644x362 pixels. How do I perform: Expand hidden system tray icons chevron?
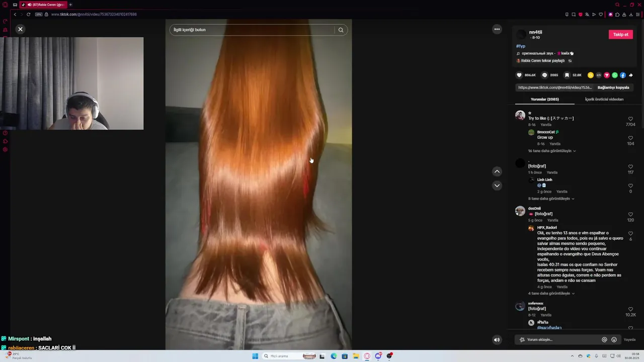point(572,356)
